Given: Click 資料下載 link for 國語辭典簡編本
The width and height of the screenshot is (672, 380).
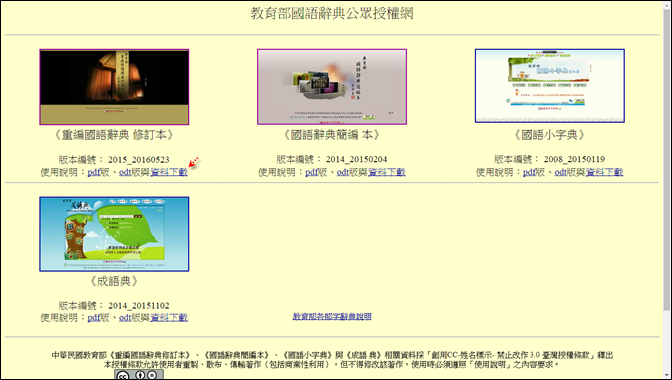Looking at the screenshot, I should 387,172.
